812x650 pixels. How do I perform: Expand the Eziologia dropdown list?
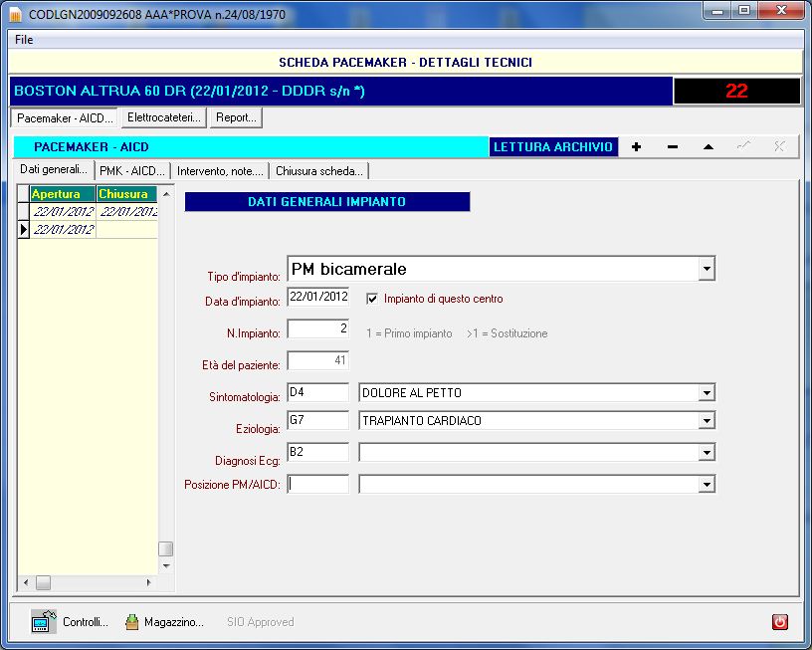point(707,421)
